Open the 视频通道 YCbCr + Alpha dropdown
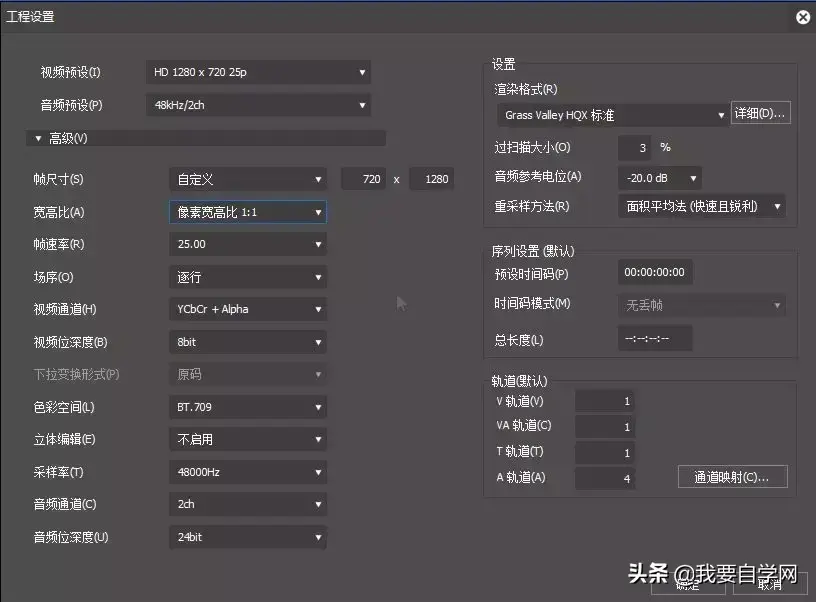816x602 pixels. [248, 309]
